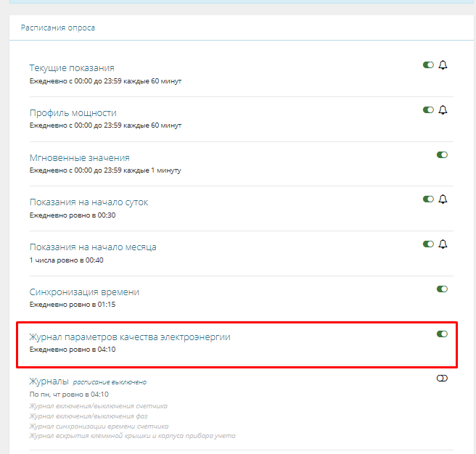The image size is (476, 454).
Task: Toggle the Текущие показания schedule switch
Action: click(428, 65)
